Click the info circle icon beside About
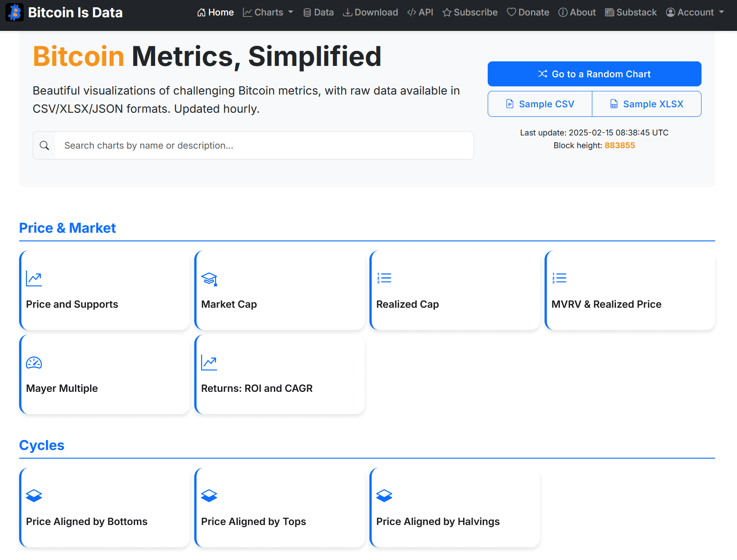Screen dimensions: 737x560 pos(563,12)
